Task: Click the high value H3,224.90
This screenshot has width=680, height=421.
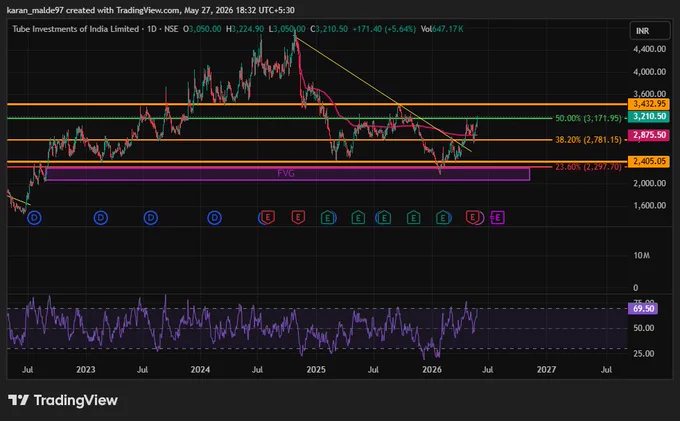Action: pyautogui.click(x=245, y=29)
